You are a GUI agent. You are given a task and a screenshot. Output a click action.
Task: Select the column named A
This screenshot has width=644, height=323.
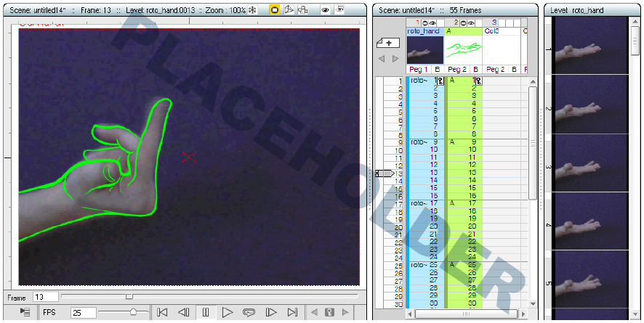click(x=463, y=31)
